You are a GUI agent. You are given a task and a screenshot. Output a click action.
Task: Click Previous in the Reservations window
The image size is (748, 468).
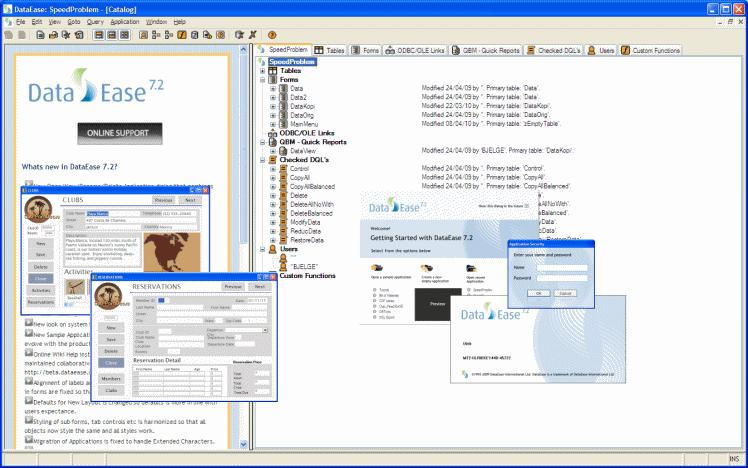(233, 287)
